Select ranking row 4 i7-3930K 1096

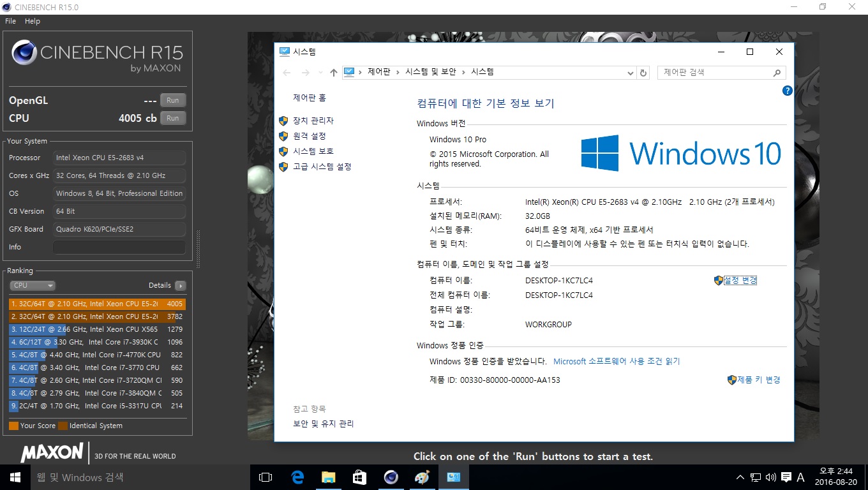[x=96, y=342]
